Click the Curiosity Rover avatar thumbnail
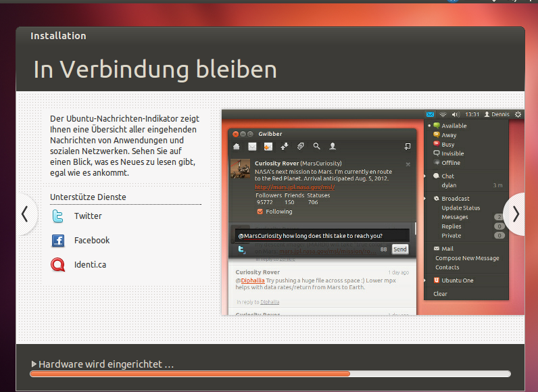 pos(240,168)
